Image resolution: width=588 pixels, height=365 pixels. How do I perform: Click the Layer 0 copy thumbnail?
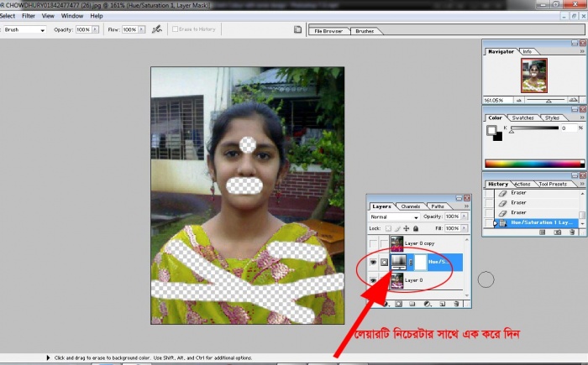click(397, 243)
